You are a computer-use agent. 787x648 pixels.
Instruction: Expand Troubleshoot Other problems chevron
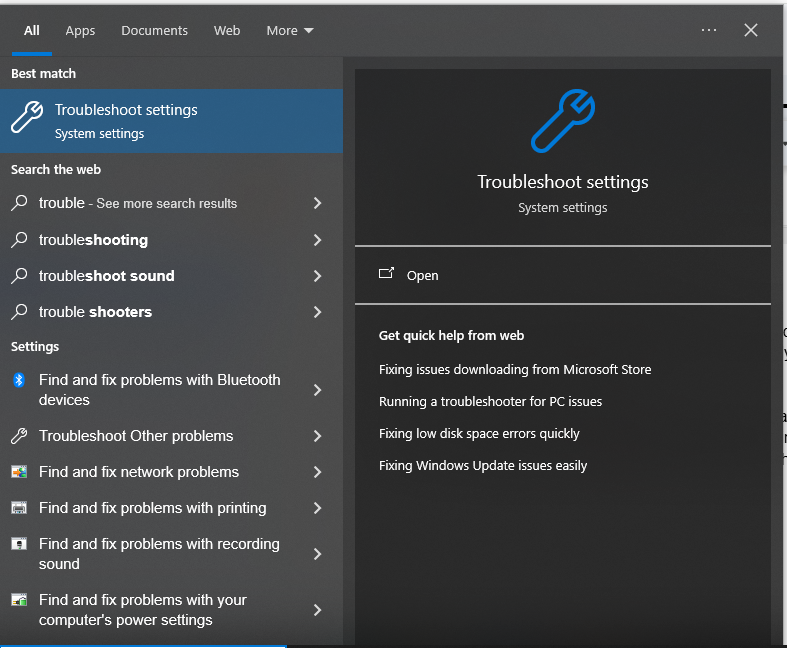(317, 436)
